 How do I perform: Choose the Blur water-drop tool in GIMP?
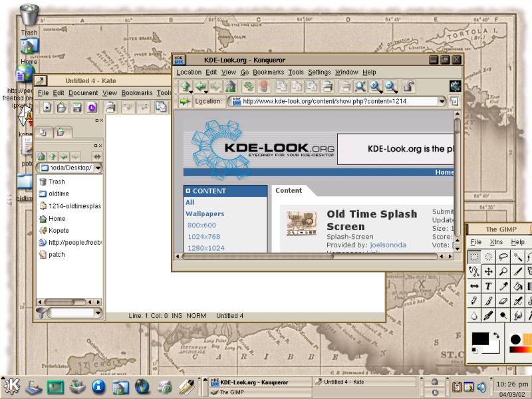(x=474, y=315)
